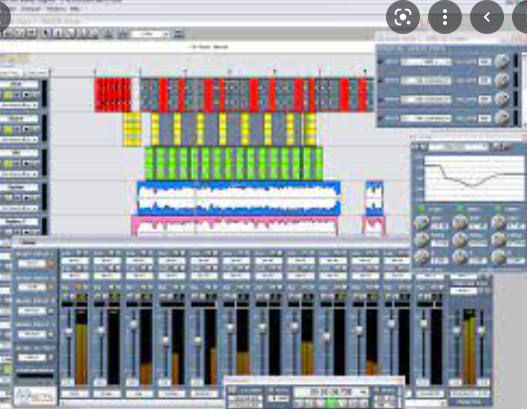Turn the third knob in the top-right panel
Image resolution: width=527 pixels, height=409 pixels.
(x=502, y=99)
